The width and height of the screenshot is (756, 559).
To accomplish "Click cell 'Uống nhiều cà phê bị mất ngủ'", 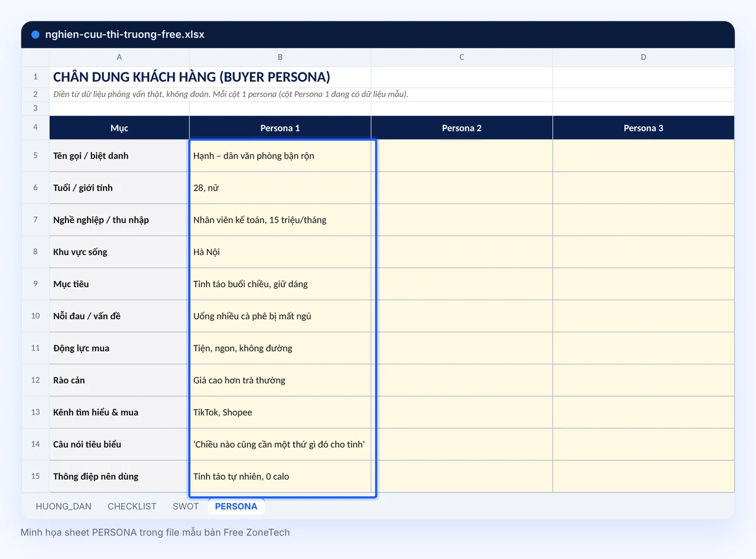I will coord(280,316).
